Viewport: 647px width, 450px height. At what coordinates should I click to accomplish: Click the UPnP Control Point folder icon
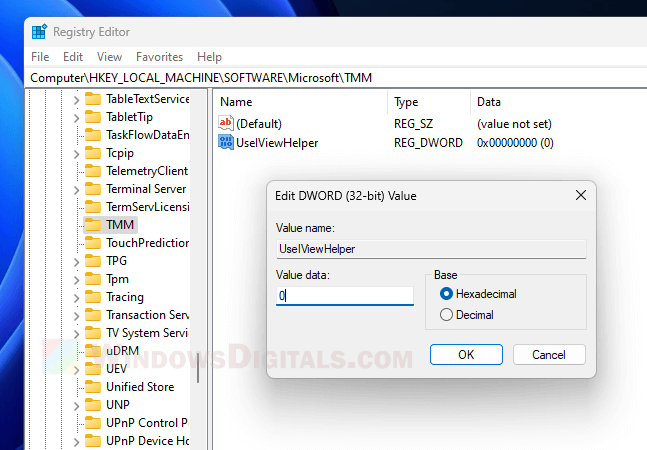coord(93,423)
